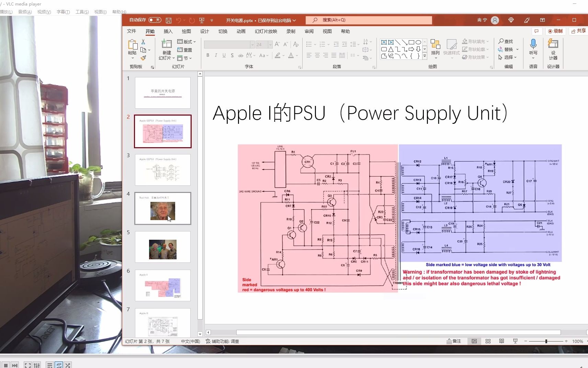588x368 pixels.
Task: Click the 备注 Notes button in status bar
Action: [454, 341]
